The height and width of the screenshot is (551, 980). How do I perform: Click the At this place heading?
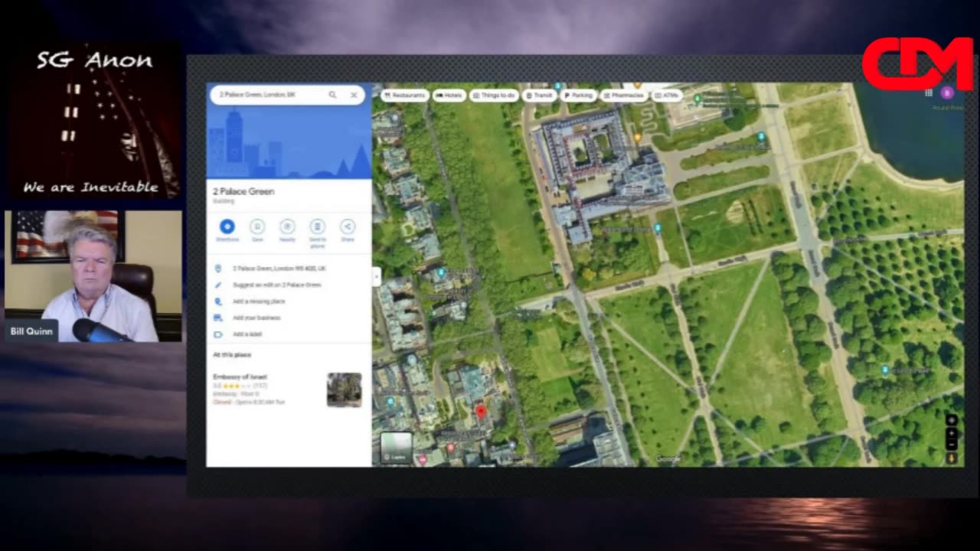click(232, 355)
